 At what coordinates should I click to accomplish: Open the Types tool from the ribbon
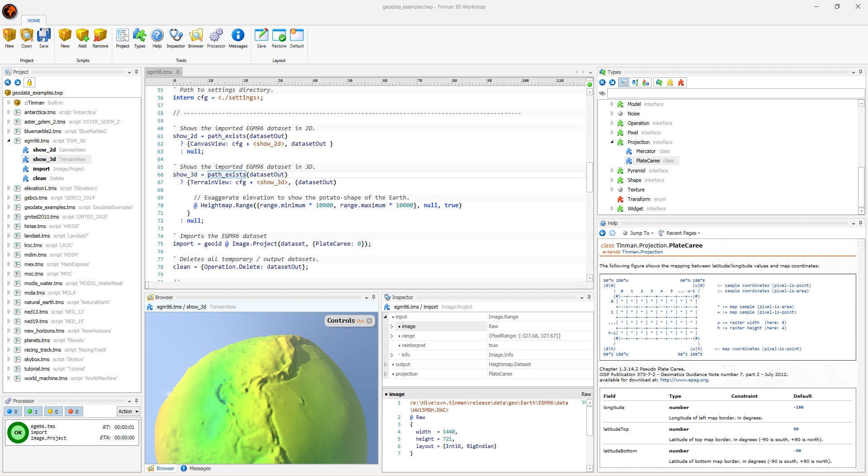pyautogui.click(x=140, y=38)
